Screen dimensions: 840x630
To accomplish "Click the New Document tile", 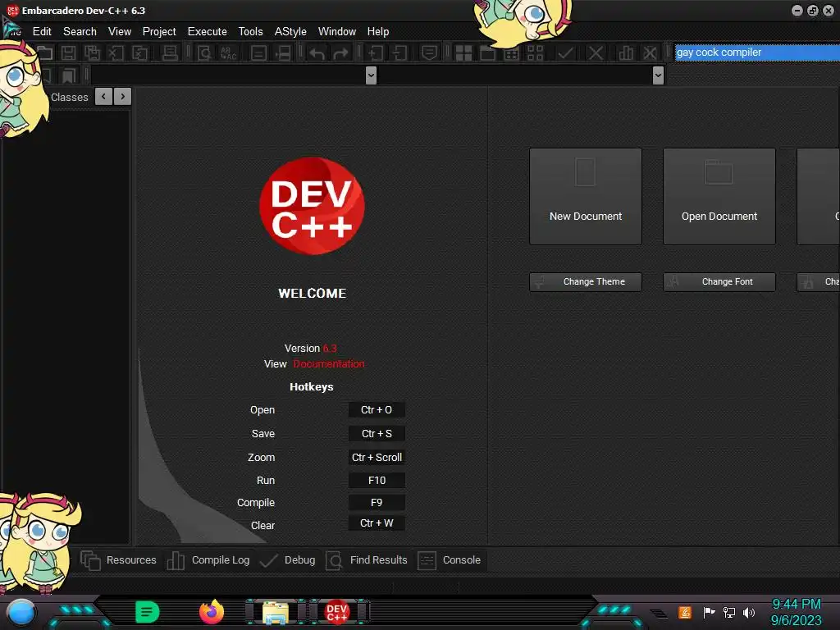I will [586, 197].
